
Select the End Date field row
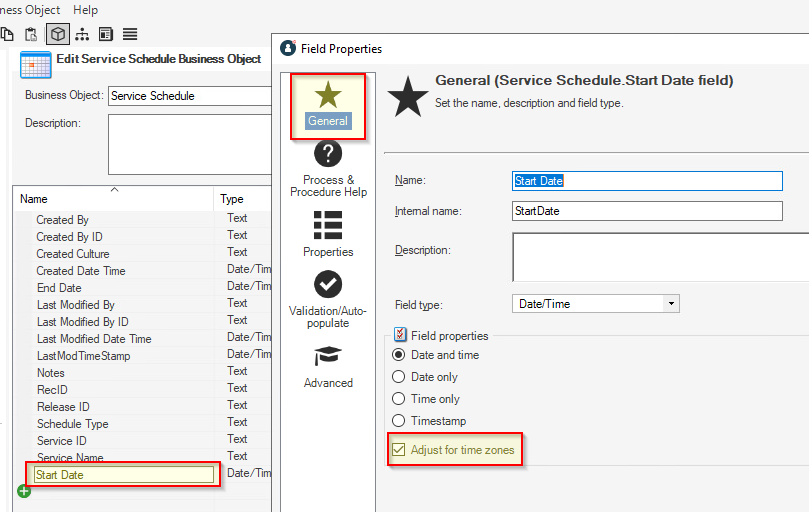pos(59,288)
